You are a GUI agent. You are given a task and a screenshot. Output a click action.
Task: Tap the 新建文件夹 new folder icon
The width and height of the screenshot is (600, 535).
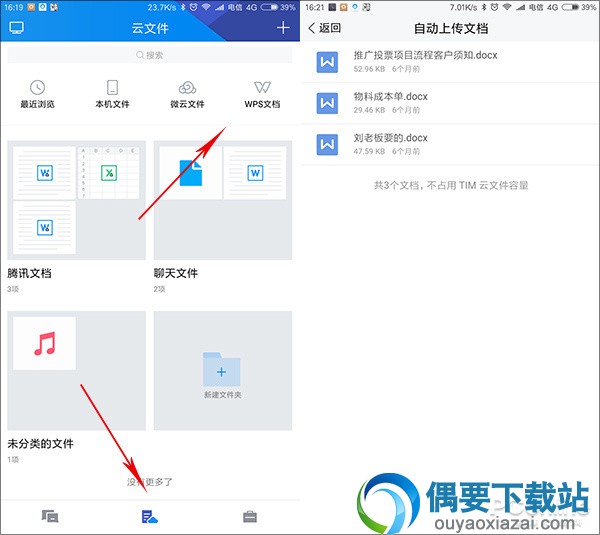[x=222, y=370]
